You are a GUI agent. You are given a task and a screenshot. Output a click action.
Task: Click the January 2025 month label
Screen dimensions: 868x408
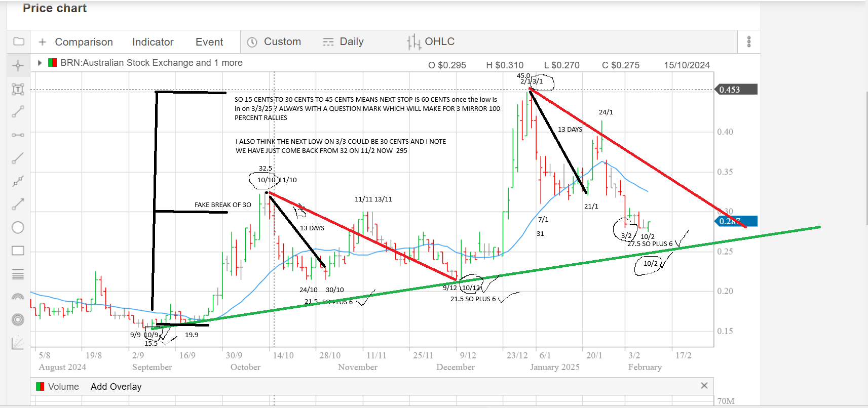tap(555, 367)
